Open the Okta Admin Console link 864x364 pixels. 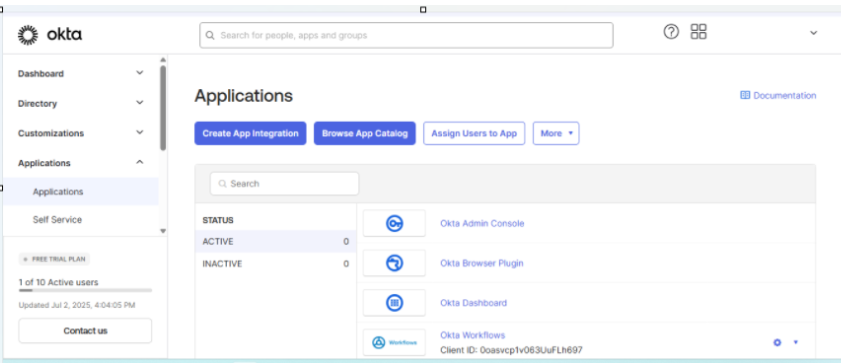[482, 223]
